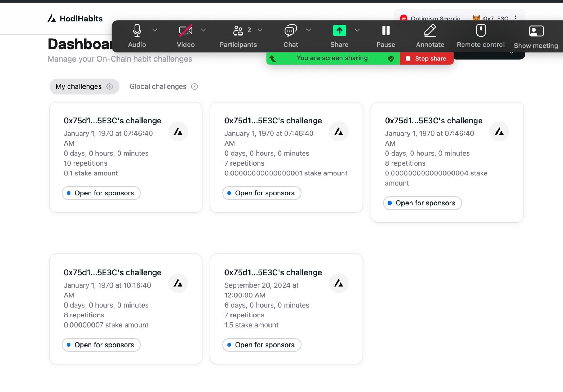Click Open for sponsors on 0.1 stake card
The height and width of the screenshot is (392, 563).
(101, 193)
